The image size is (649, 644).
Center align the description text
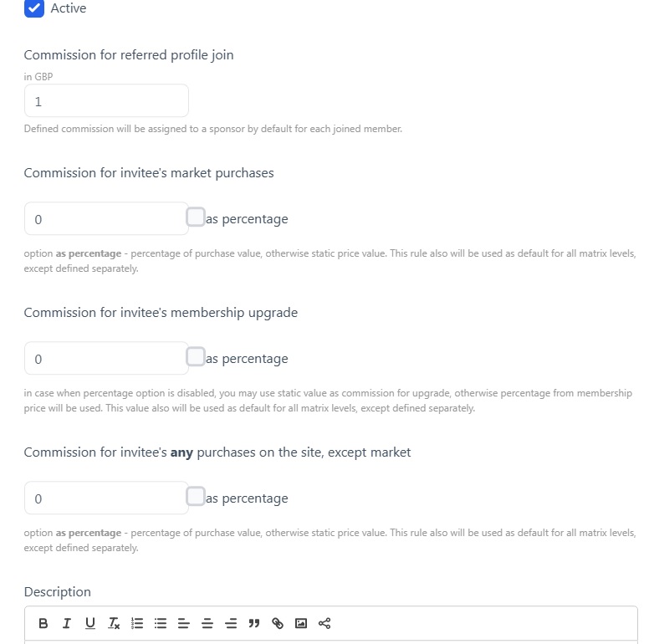(x=207, y=623)
